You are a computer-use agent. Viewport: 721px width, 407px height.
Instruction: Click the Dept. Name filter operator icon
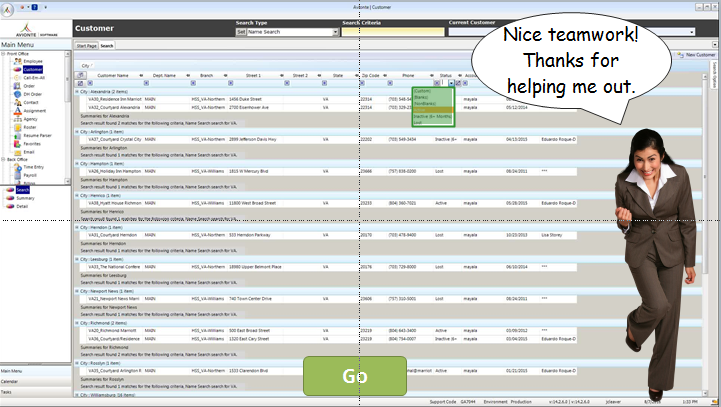point(146,83)
